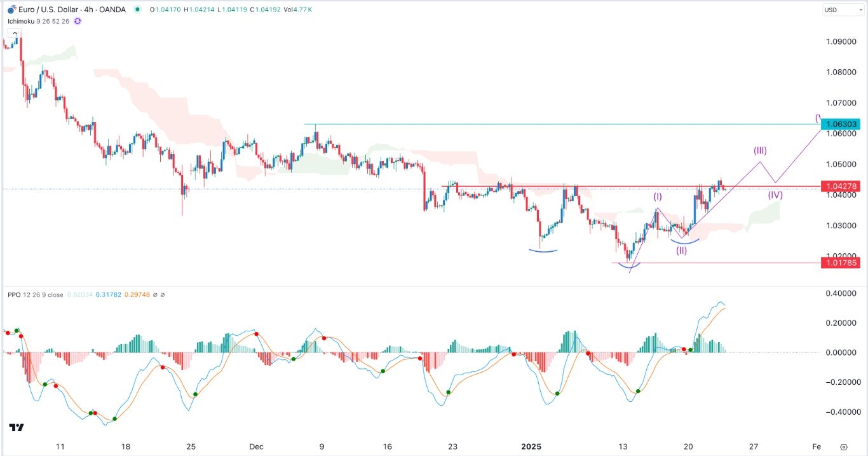Click the first Ø icon in the PPO header
868x456 pixels.
pyautogui.click(x=154, y=294)
